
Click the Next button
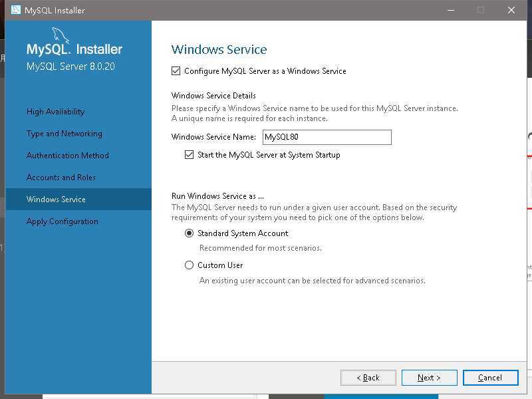[429, 378]
